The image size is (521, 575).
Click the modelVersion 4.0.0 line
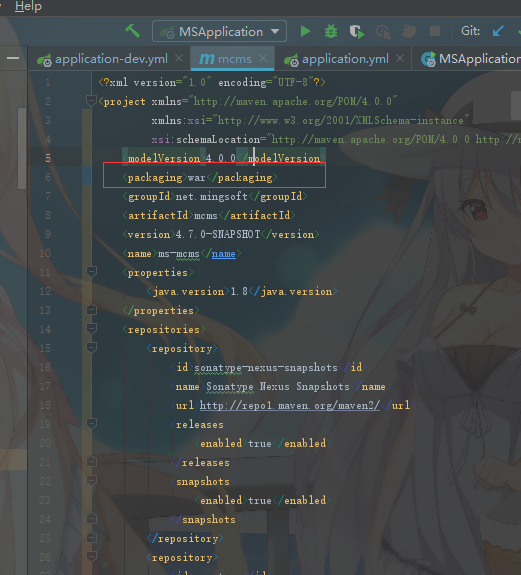(224, 158)
